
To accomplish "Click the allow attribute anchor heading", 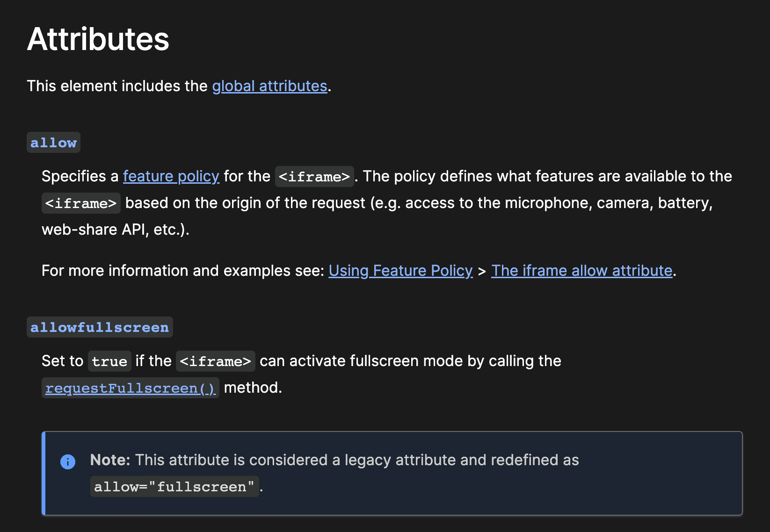I will point(53,143).
